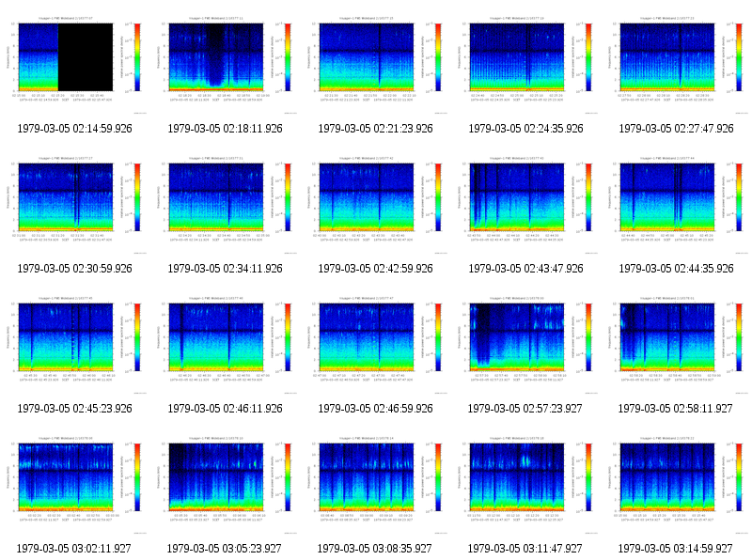752x560 pixels.
Task: Open the spectrogram thumbnail dated 02:14:59.926
Action: coord(75,65)
